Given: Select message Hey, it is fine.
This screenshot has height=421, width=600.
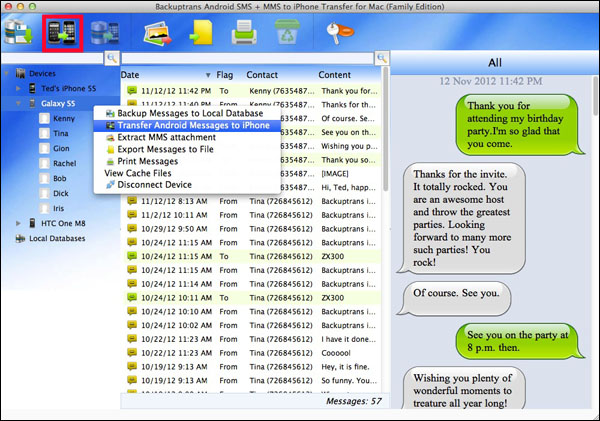Looking at the screenshot, I should (253, 367).
